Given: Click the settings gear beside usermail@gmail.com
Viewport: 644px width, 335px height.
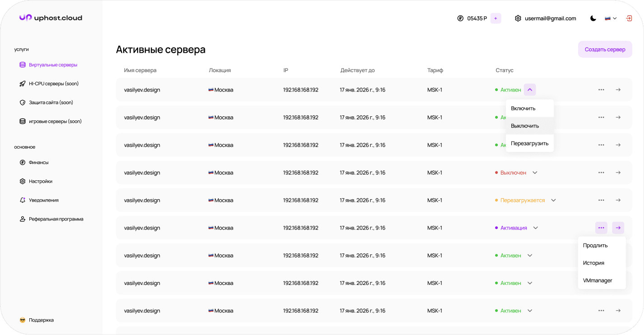Looking at the screenshot, I should pos(518,18).
